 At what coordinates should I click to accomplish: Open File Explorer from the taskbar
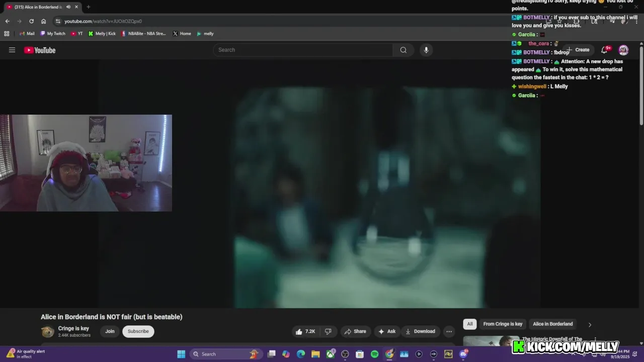315,354
